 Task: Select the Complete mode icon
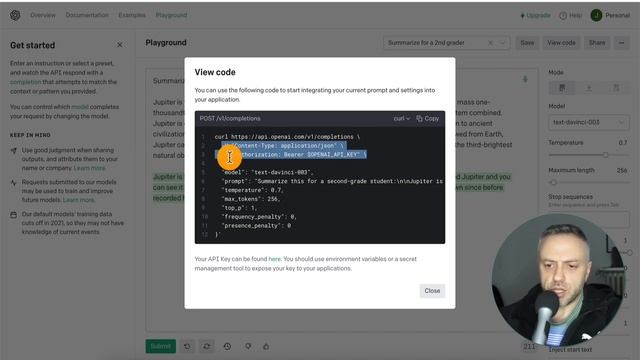pyautogui.click(x=562, y=88)
